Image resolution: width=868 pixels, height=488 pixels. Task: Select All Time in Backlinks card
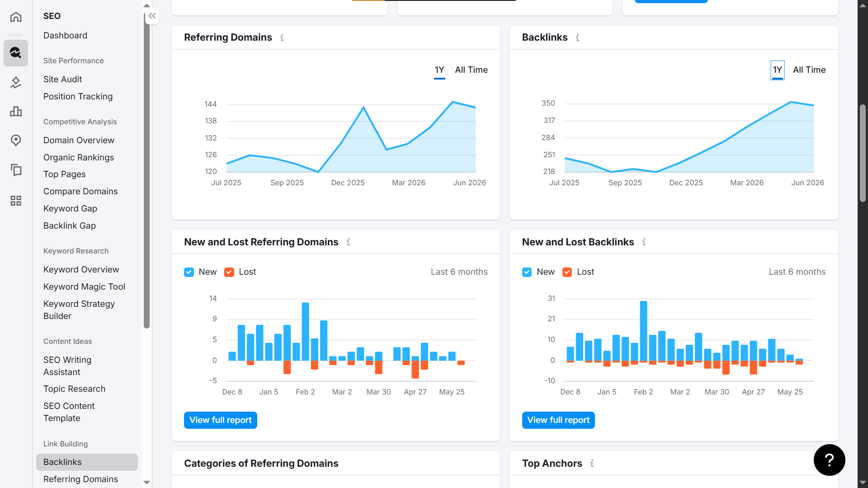click(809, 70)
